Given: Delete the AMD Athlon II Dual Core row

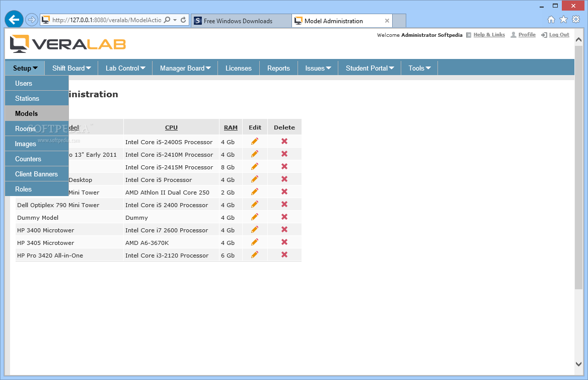Looking at the screenshot, I should click(284, 192).
